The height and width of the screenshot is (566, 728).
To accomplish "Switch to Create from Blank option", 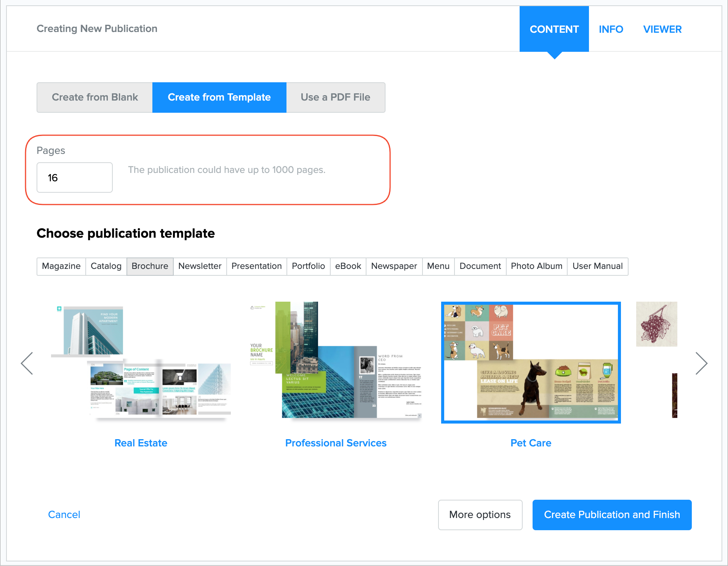I will tap(95, 98).
